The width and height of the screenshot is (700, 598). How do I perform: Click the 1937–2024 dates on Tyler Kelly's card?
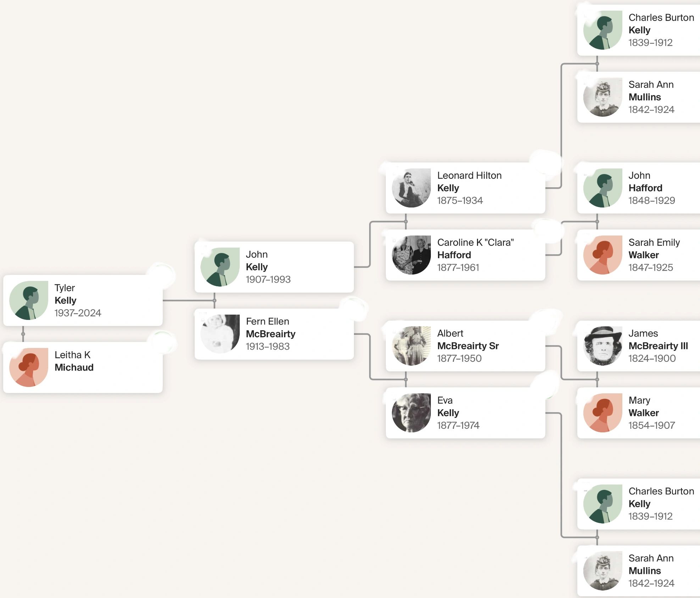coord(78,313)
